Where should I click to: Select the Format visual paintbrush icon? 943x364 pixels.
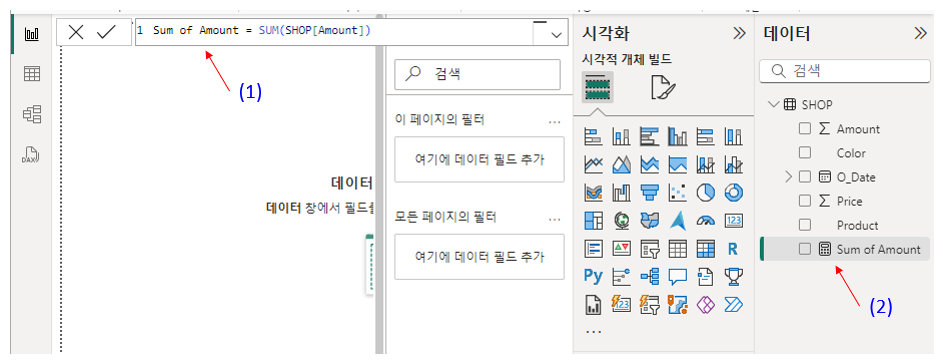point(663,88)
